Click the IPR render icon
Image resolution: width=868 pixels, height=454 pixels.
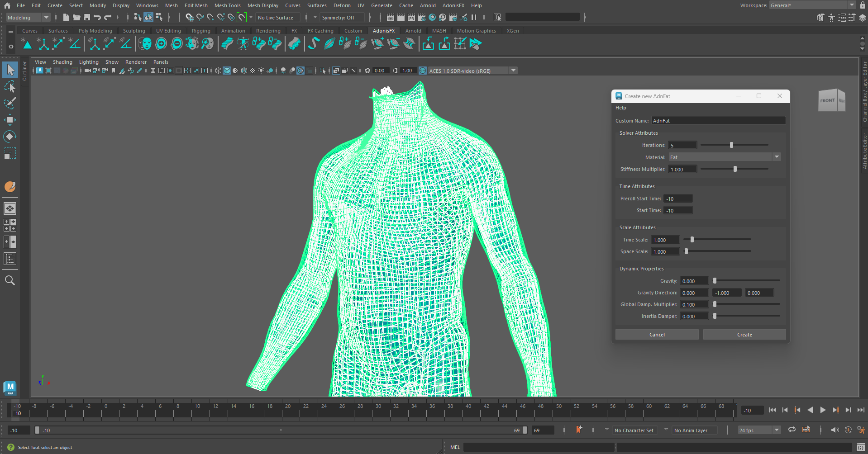tap(411, 17)
